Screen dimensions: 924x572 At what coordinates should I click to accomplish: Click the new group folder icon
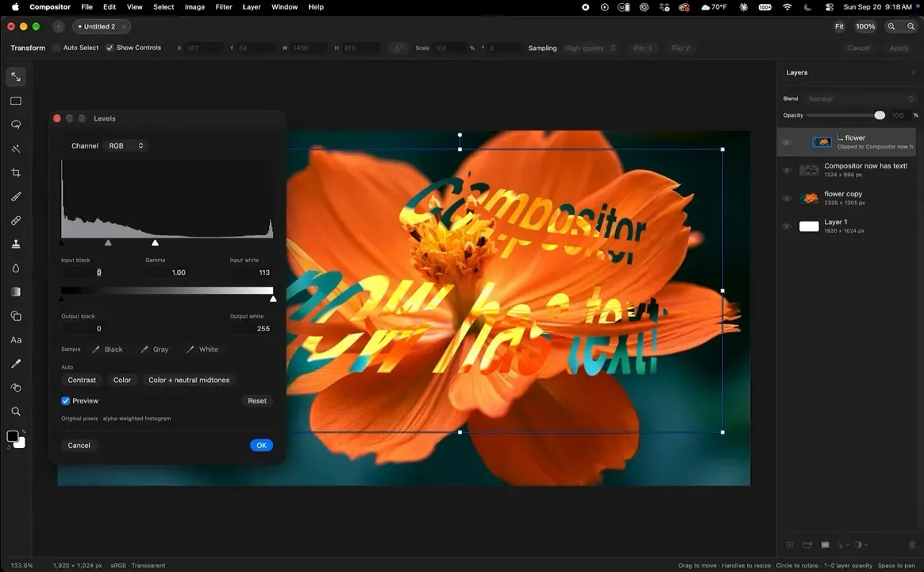807,545
